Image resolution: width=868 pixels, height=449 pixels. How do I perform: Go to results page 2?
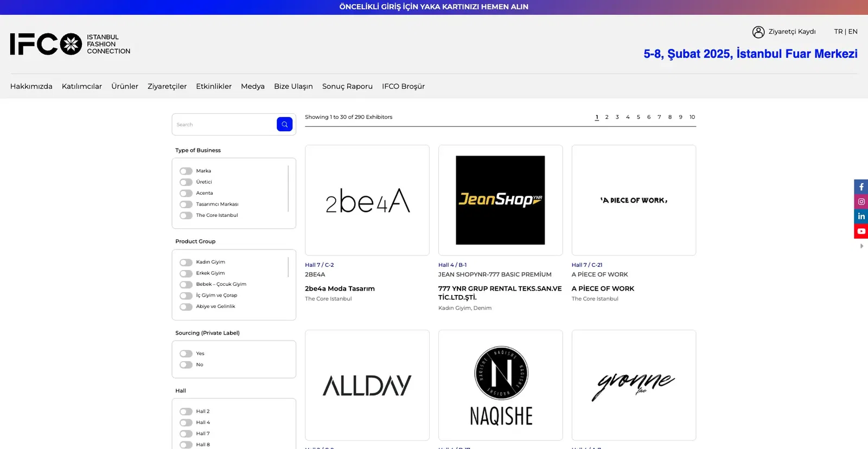pos(607,117)
